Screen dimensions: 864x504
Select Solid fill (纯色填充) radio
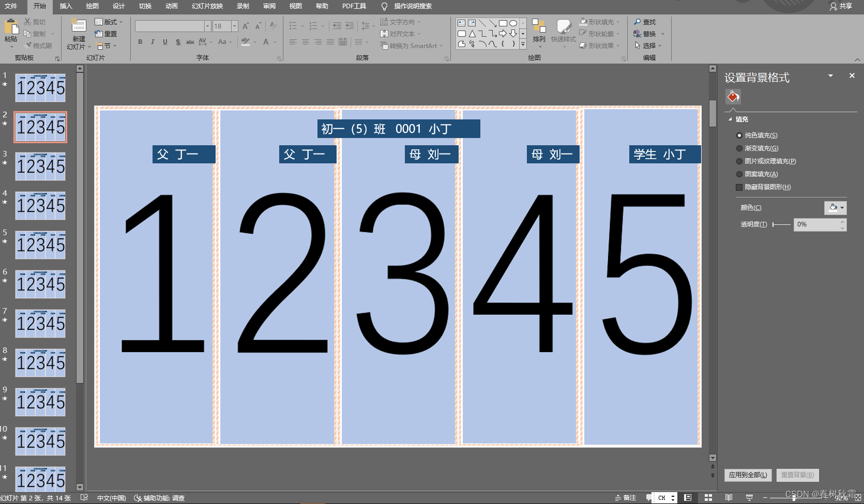click(739, 135)
